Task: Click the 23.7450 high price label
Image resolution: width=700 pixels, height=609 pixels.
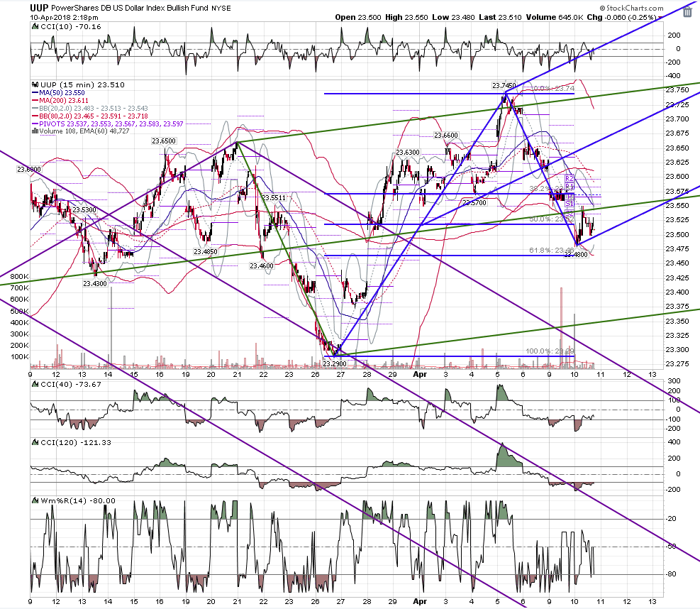Action: pyautogui.click(x=504, y=85)
